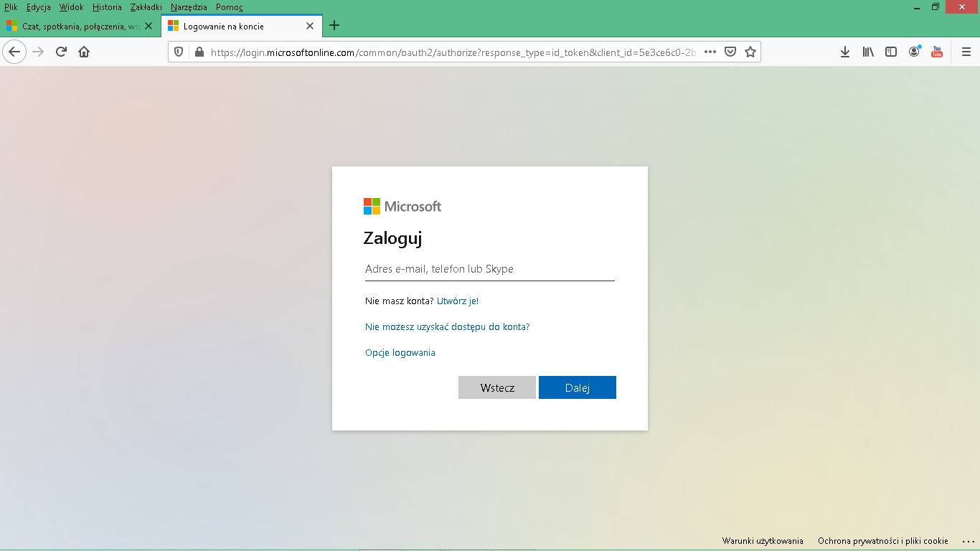Viewport: 980px width, 551px height.
Task: Toggle the sidebar view icon
Action: click(x=891, y=52)
